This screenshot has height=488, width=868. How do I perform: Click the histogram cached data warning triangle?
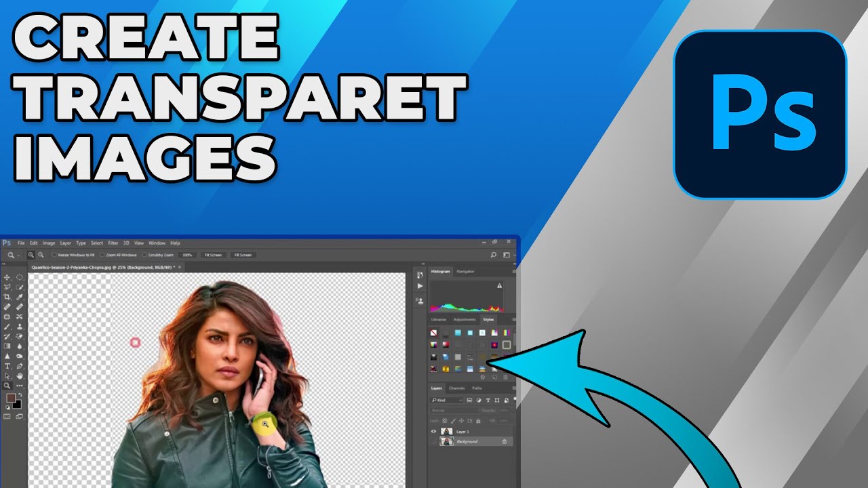(500, 285)
